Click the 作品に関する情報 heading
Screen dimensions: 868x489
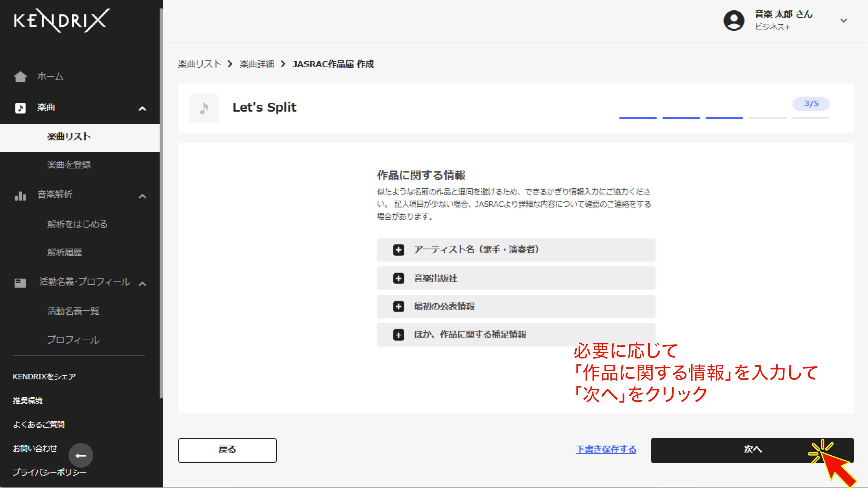click(421, 176)
